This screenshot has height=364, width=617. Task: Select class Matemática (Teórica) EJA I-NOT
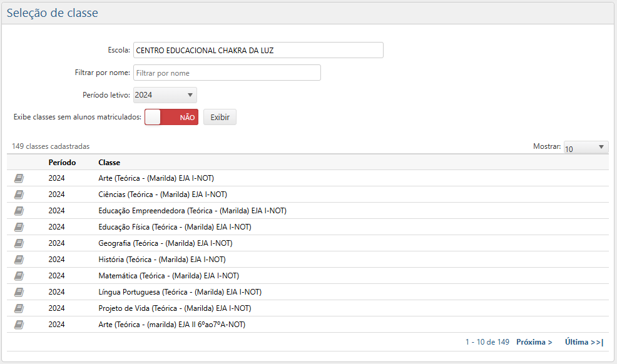click(169, 276)
